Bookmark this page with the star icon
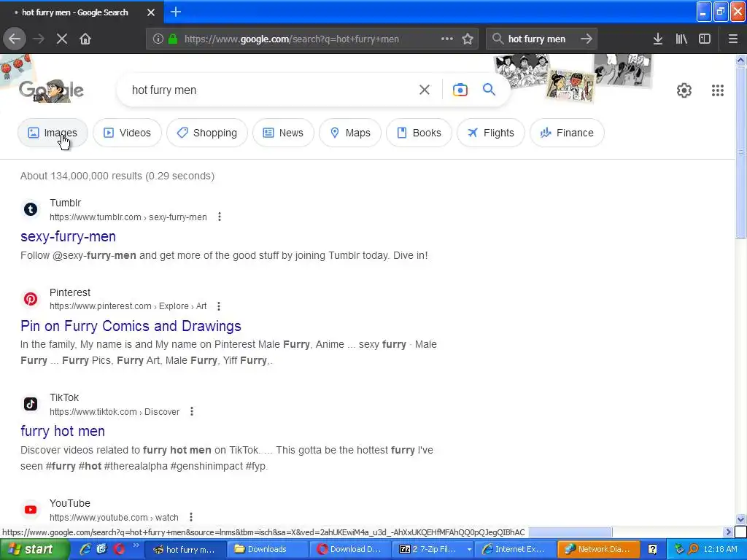Viewport: 747px width, 560px height. 468,39
